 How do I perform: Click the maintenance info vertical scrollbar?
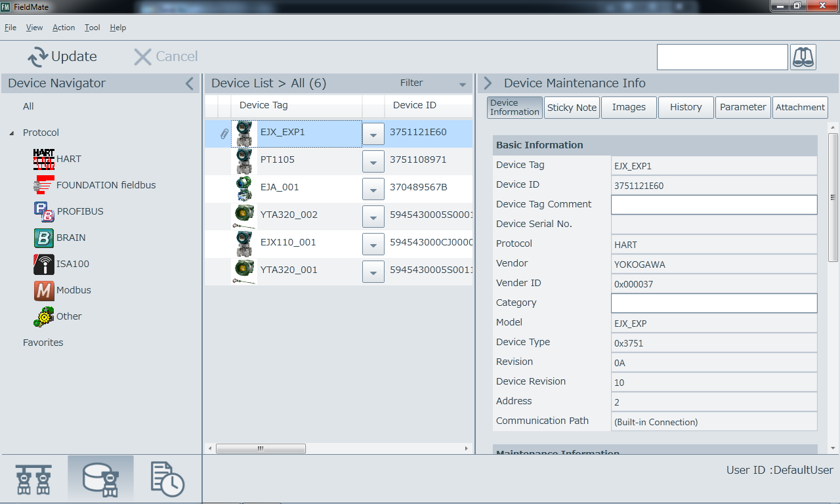833,197
